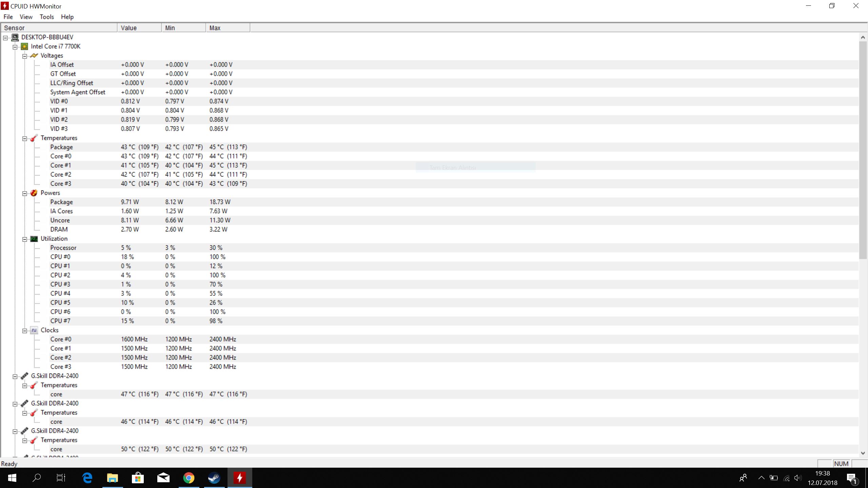Image resolution: width=868 pixels, height=488 pixels.
Task: Click the Intel Core i7 7700K processor icon
Action: pos(24,46)
